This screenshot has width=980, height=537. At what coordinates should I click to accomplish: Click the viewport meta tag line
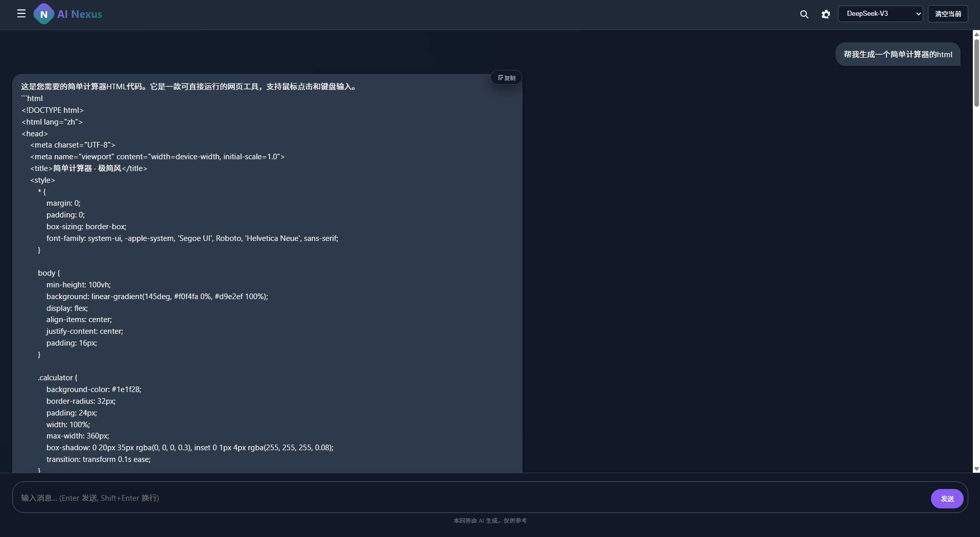pyautogui.click(x=157, y=157)
